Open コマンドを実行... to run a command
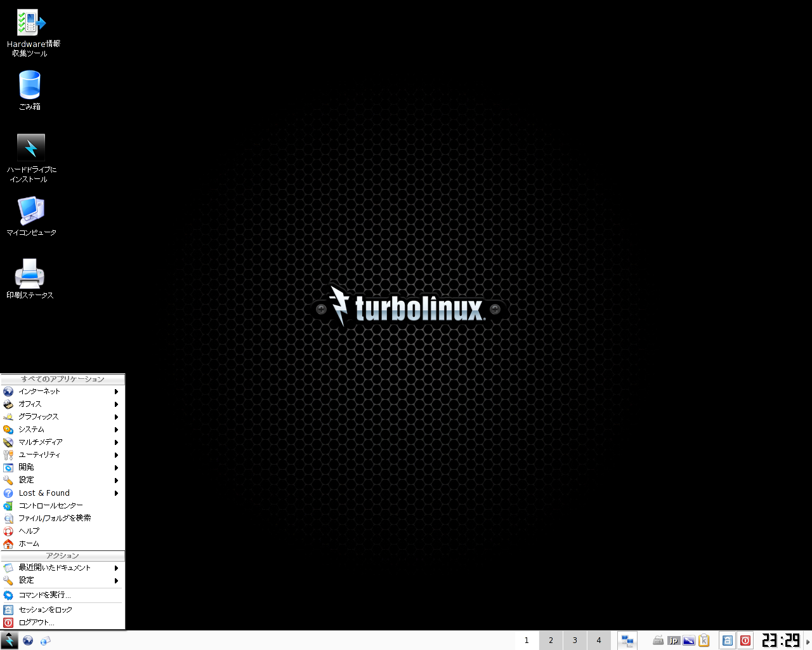Image resolution: width=812 pixels, height=650 pixels. click(43, 595)
